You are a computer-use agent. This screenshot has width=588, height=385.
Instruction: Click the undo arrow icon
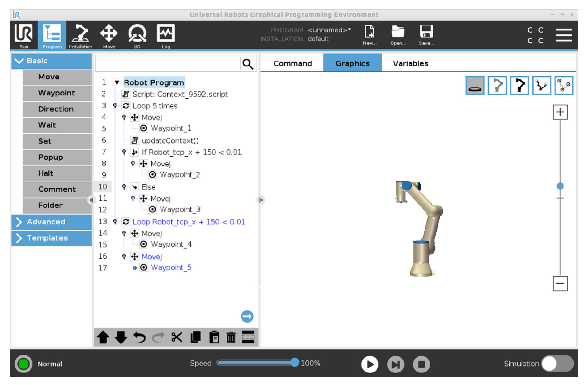point(139,337)
